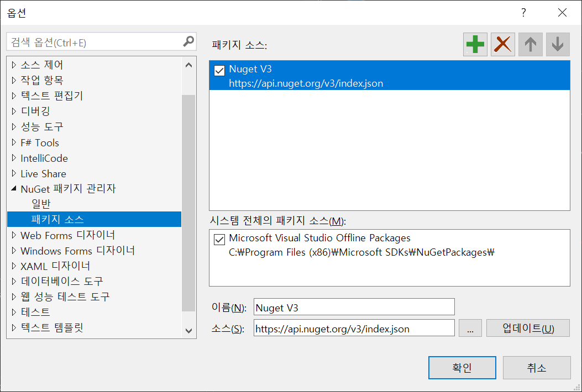This screenshot has width=582, height=392.
Task: Move package source down with arrow
Action: (x=558, y=45)
